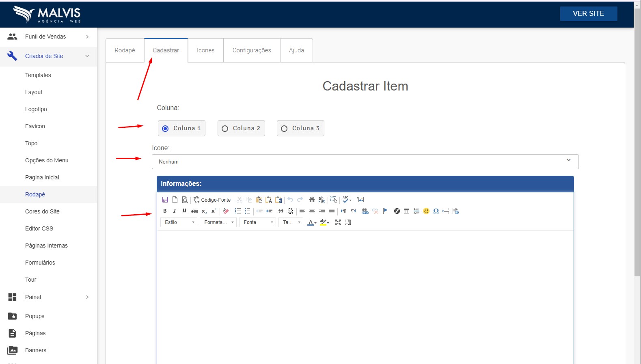The width and height of the screenshot is (641, 364).
Task: Open the Replace tool
Action: click(x=322, y=200)
